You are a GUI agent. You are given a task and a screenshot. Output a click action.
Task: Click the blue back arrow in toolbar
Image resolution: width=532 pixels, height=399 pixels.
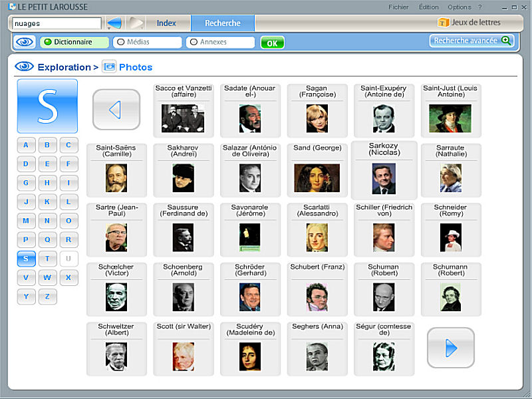coord(114,23)
